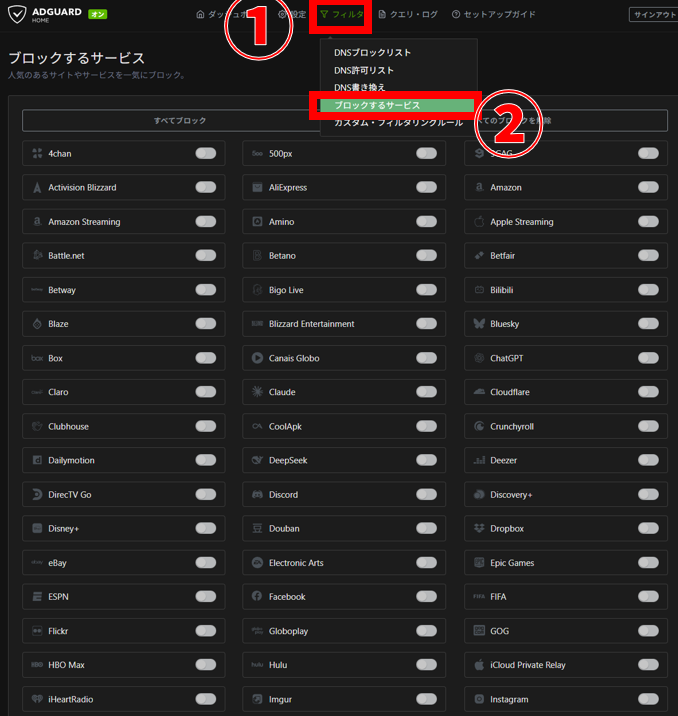
Task: Click the Dailymotion service label
Action: [x=71, y=460]
